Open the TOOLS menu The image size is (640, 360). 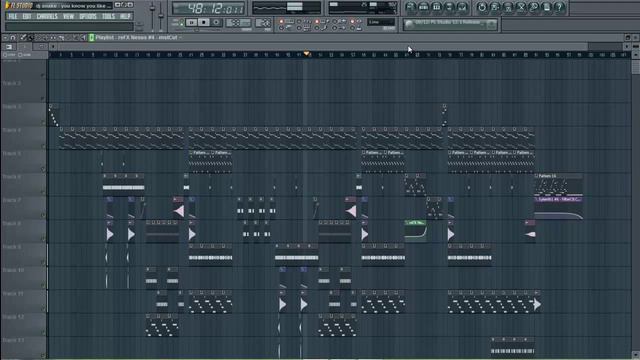[108, 16]
